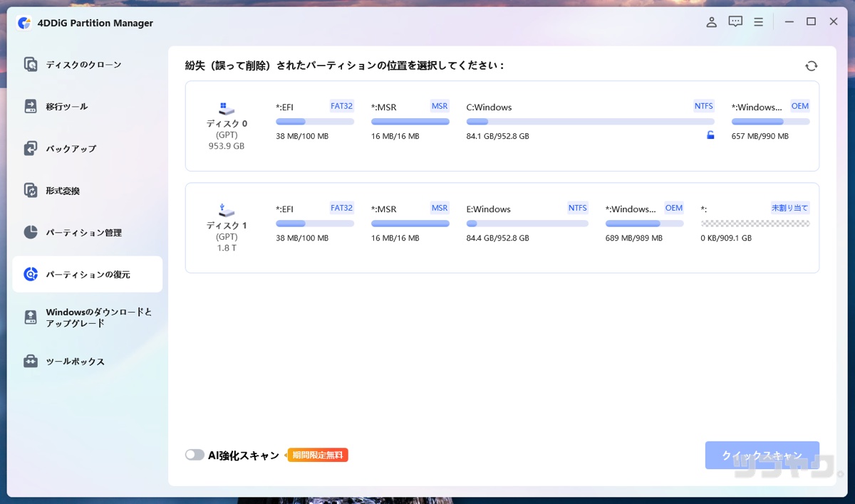Select Disk 1 *:MSR partition usage bar
The width and height of the screenshot is (855, 504).
[410, 224]
